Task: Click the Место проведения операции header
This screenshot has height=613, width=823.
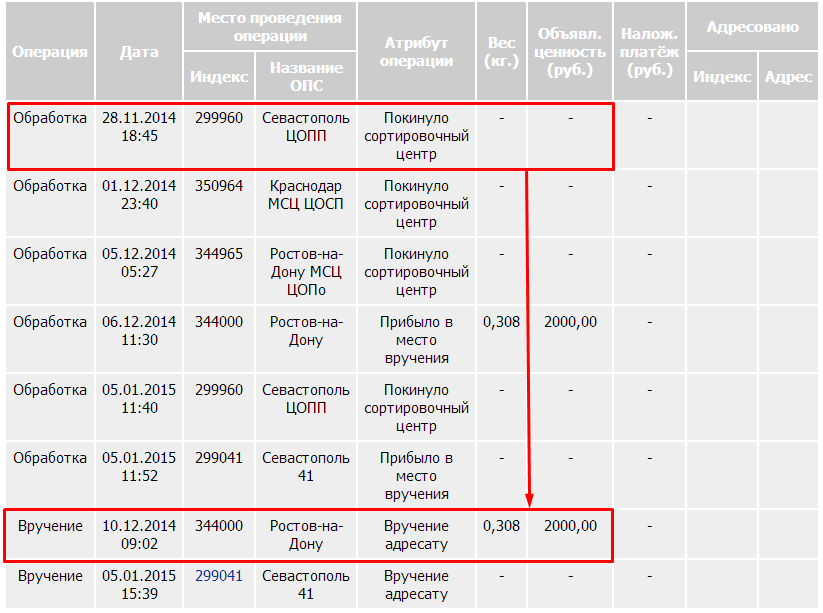Action: coord(269,27)
